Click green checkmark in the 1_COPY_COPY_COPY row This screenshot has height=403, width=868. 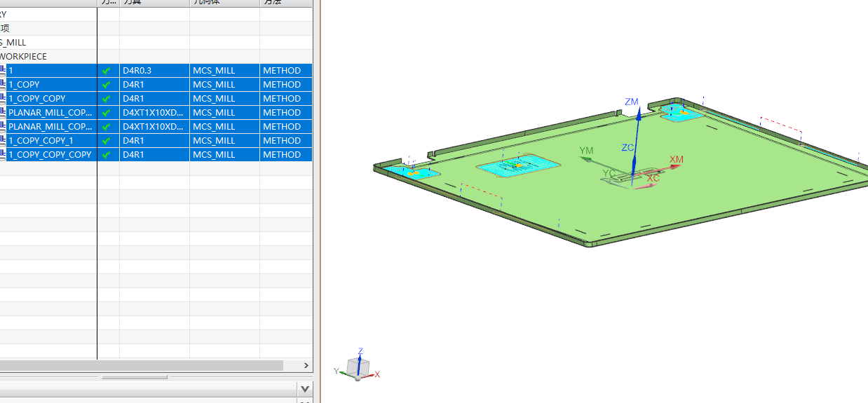pos(106,155)
